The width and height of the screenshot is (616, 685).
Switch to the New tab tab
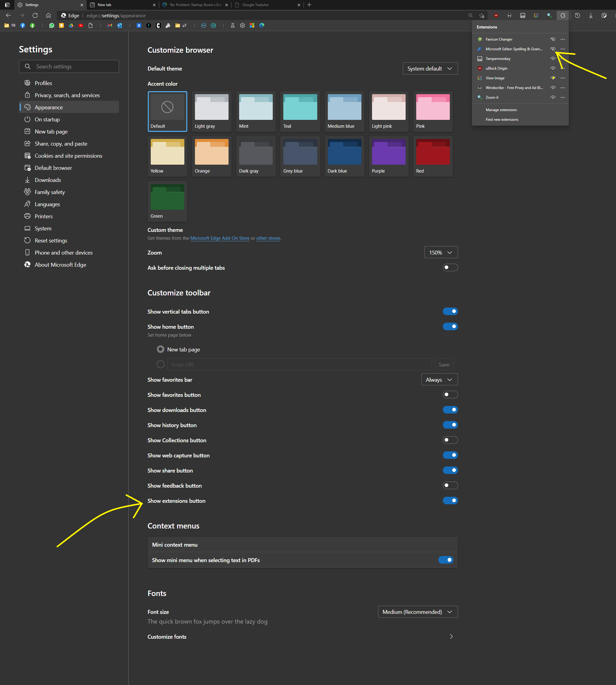coord(123,5)
